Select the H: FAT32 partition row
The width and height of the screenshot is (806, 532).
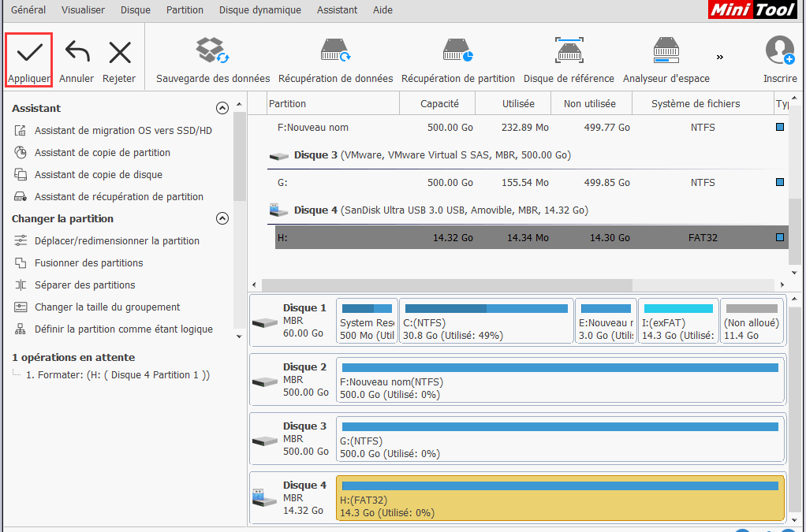pyautogui.click(x=473, y=236)
